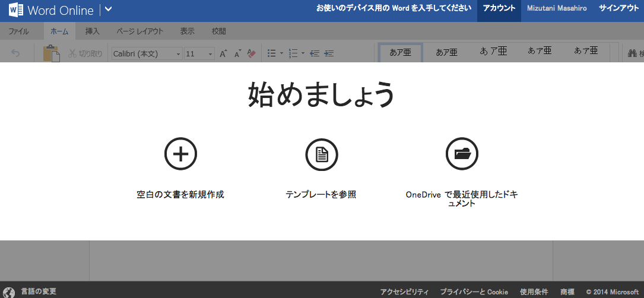The width and height of the screenshot is (644, 298).
Task: Click the increase indent icon
Action: click(329, 53)
